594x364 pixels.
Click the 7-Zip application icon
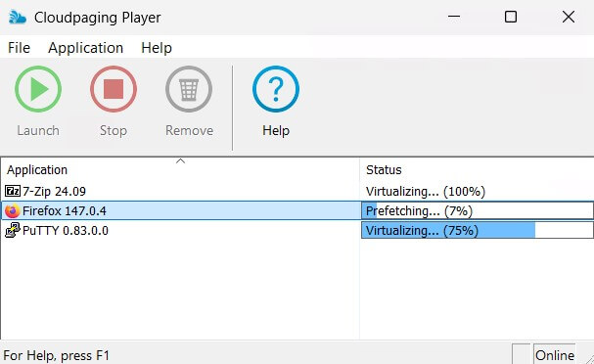pyautogui.click(x=13, y=191)
